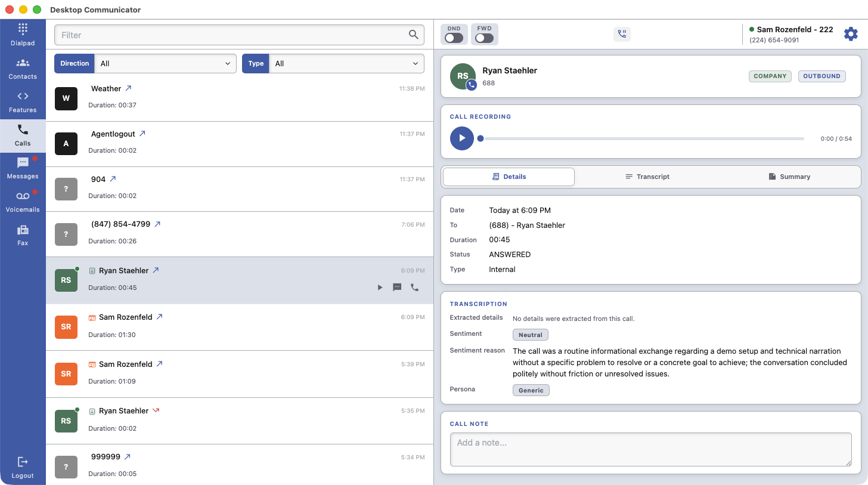Click the call pickup icon in header
The image size is (868, 485).
[x=622, y=34]
